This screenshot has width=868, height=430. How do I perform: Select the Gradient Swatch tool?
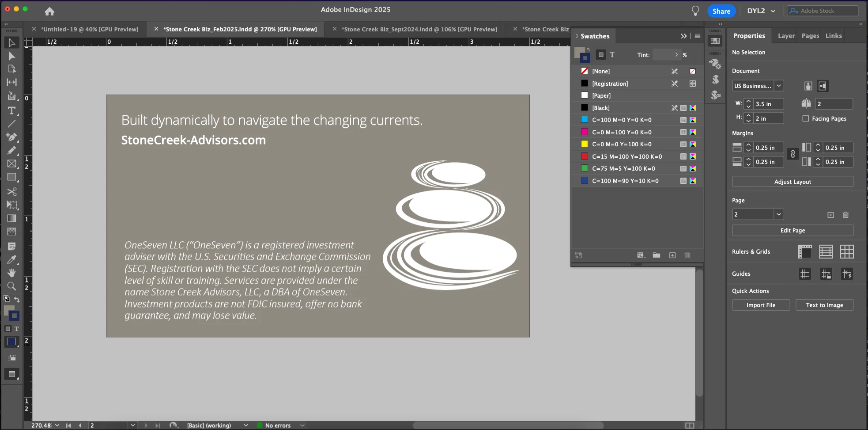coord(12,218)
